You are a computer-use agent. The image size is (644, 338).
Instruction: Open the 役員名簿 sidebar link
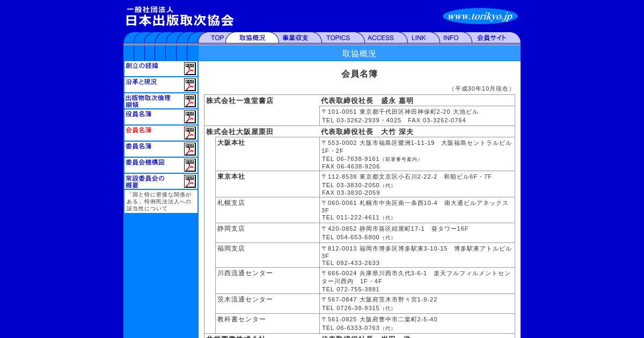pos(138,114)
